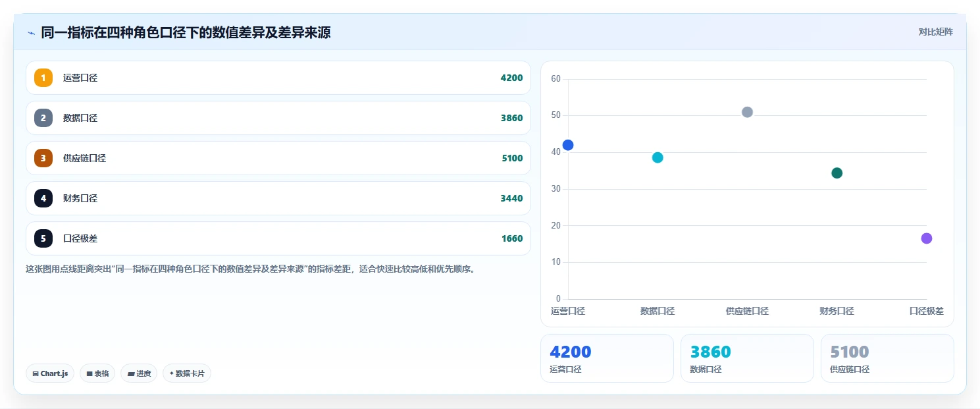
Task: Click the gray 供应链口径 data point
Action: point(747,112)
